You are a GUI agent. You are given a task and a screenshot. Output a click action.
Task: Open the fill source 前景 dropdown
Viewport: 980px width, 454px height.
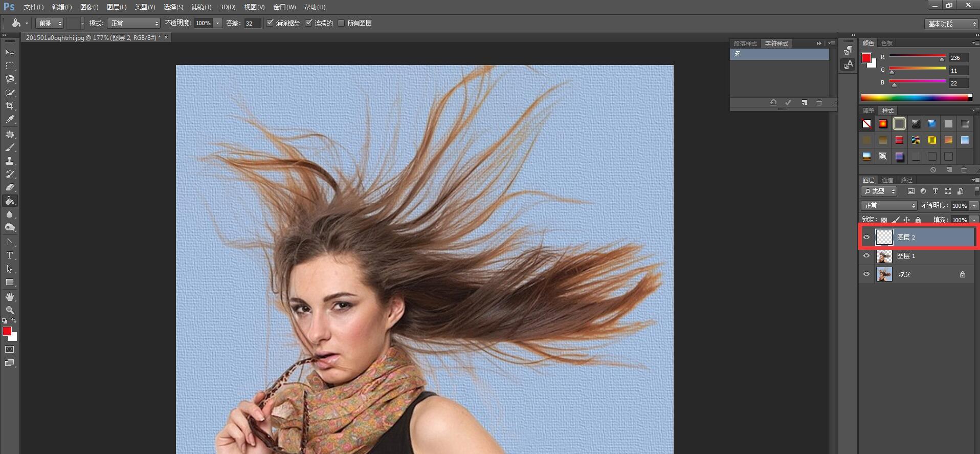(50, 23)
